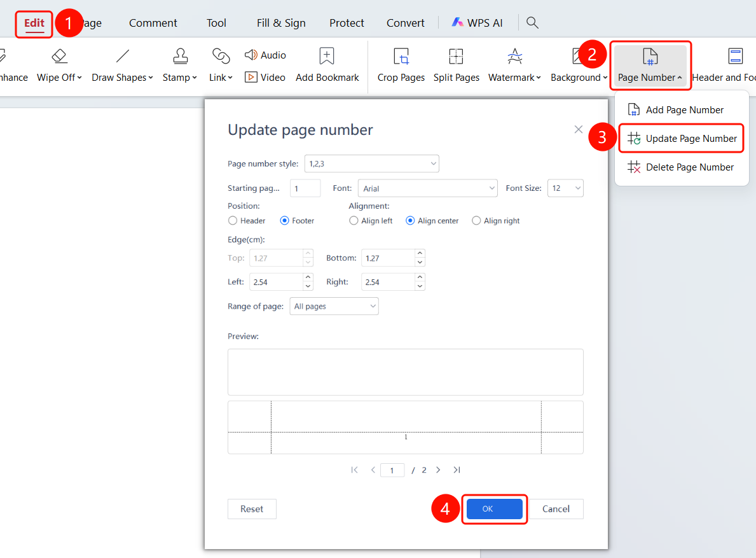Insert Audio from the toolbar
The image size is (756, 558).
[265, 55]
